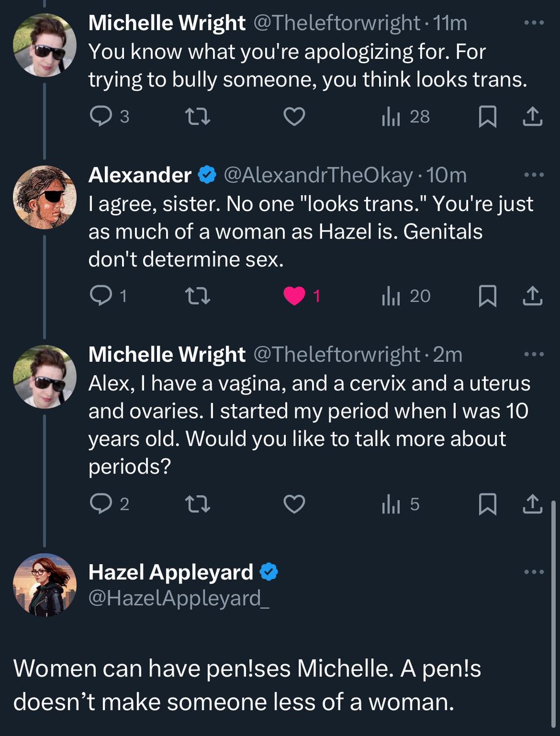Reply to Alexander's tweet
The height and width of the screenshot is (736, 560).
coord(100,296)
